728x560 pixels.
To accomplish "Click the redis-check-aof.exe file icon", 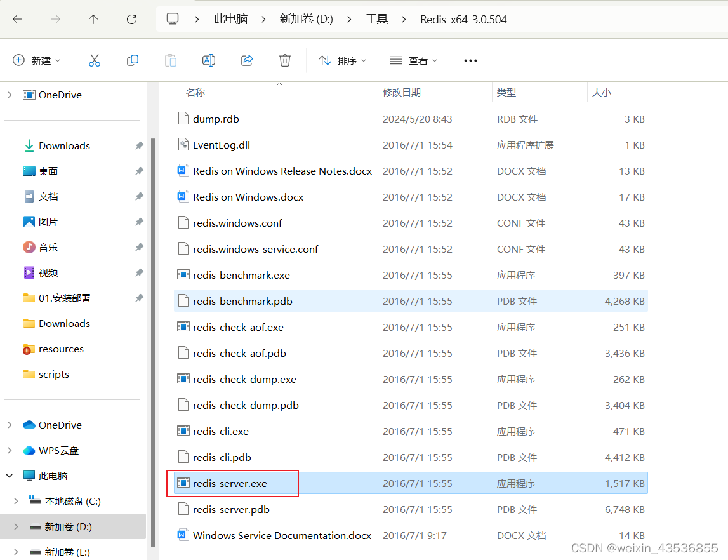I will 183,327.
